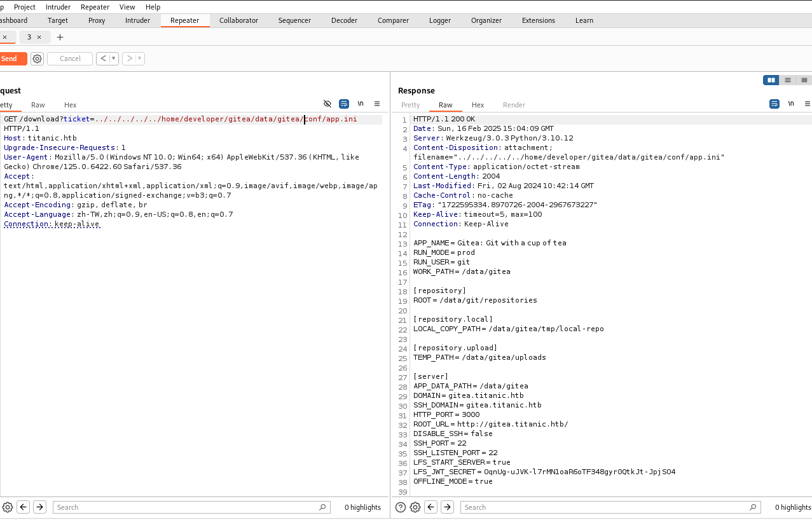
Task: Open the Project menu
Action: pos(25,7)
